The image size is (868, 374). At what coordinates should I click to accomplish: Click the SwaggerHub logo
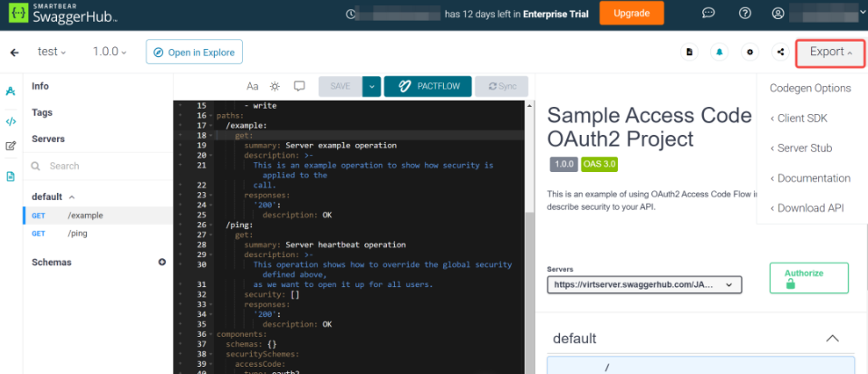click(63, 14)
